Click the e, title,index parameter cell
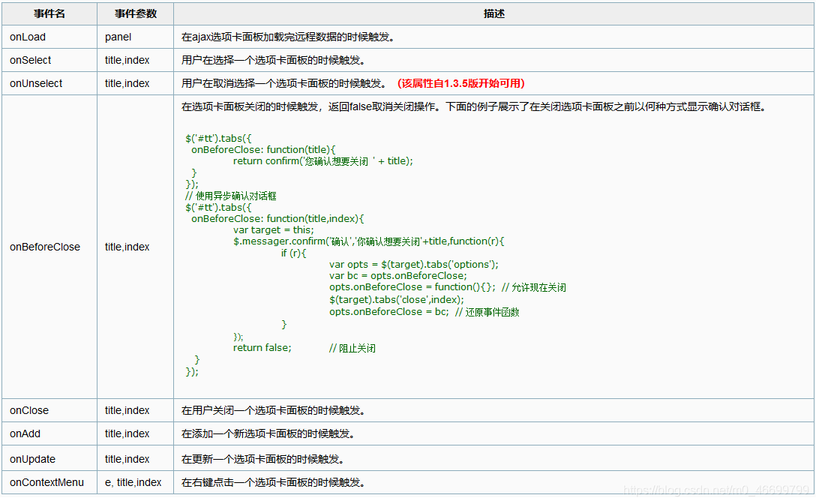 pyautogui.click(x=133, y=483)
